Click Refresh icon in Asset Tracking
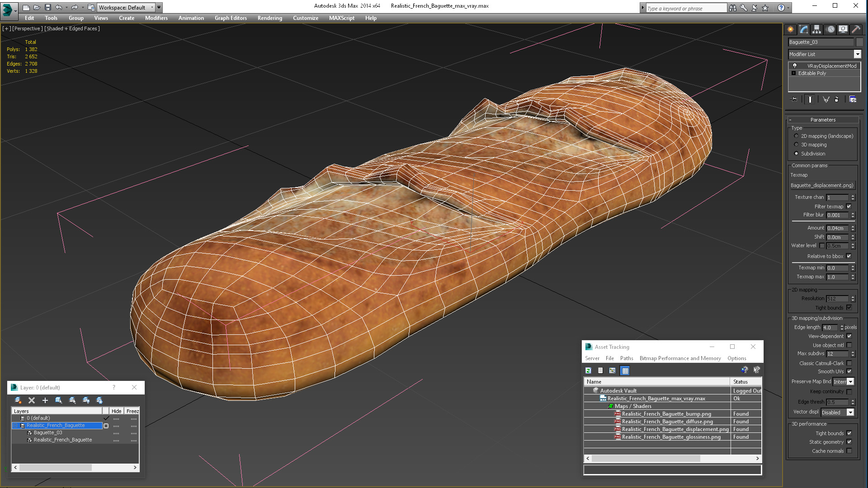Screen dimensions: 868x488 point(588,371)
